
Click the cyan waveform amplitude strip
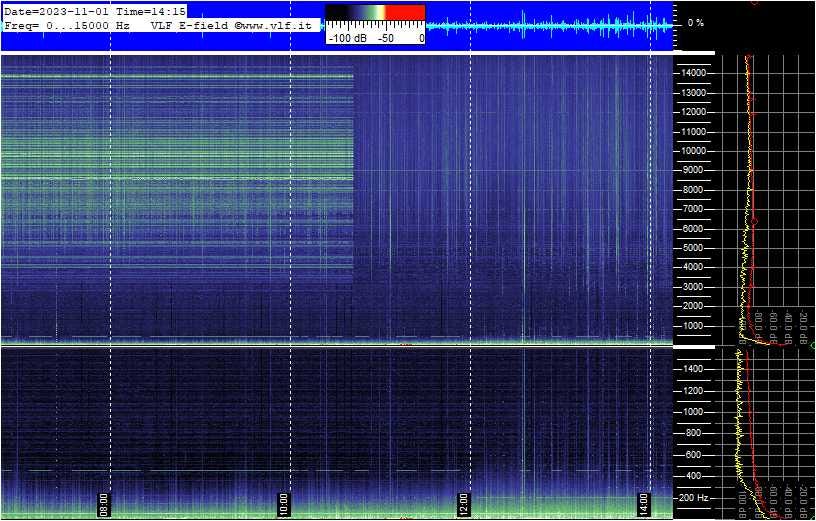[549, 26]
